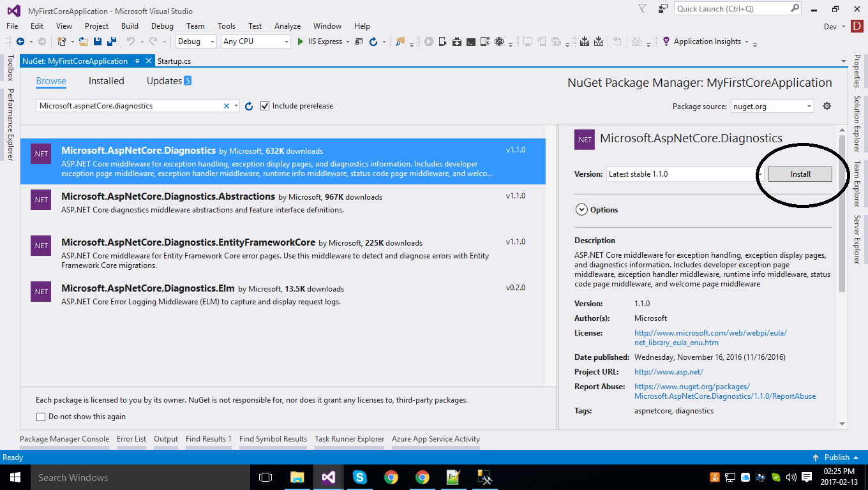Toggle the Include prerelease checkbox
Image resolution: width=868 pixels, height=490 pixels.
coord(266,106)
